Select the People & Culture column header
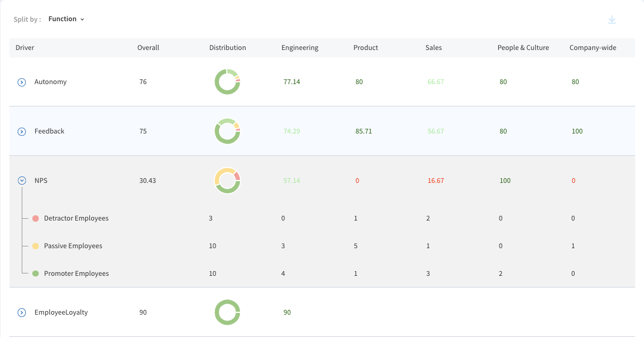 (x=523, y=48)
